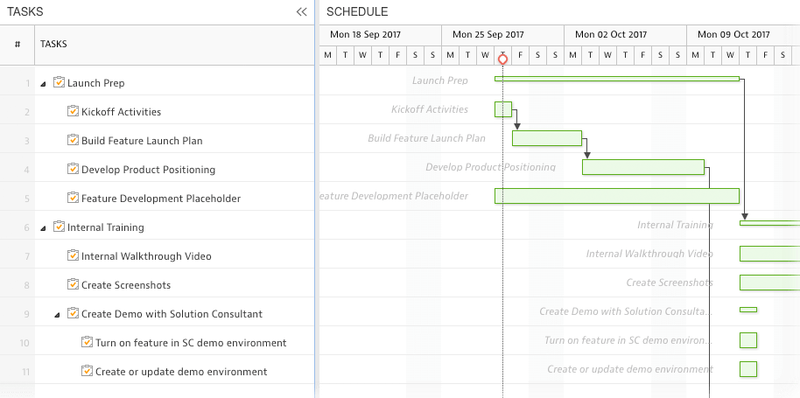Viewport: 800px width, 398px height.
Task: Click the Build Feature Launch Plan Gantt bar
Action: (547, 138)
